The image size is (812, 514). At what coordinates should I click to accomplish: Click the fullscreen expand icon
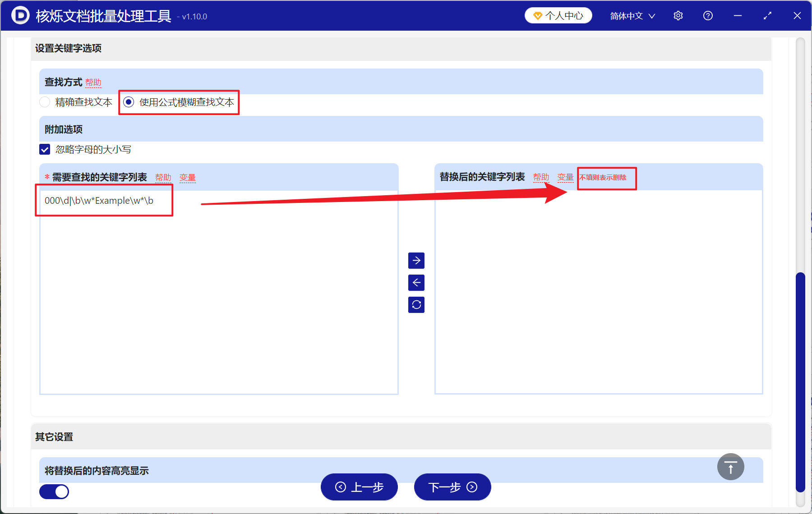767,15
